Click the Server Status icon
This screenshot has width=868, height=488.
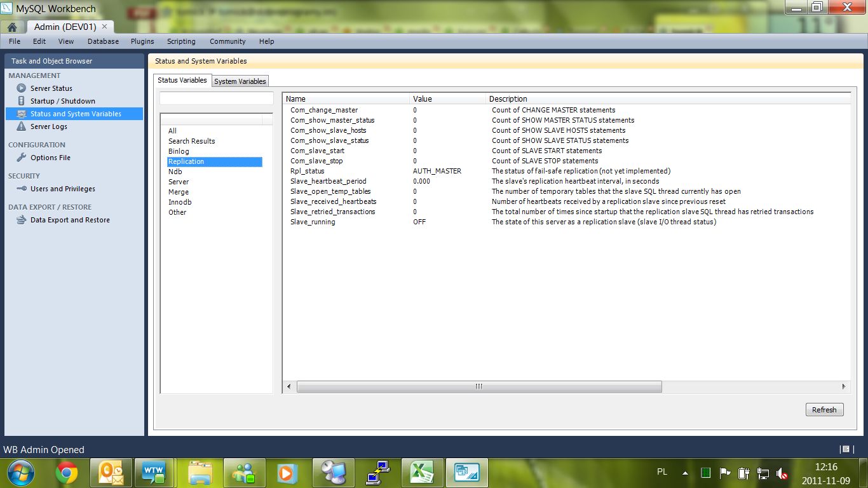(x=22, y=88)
